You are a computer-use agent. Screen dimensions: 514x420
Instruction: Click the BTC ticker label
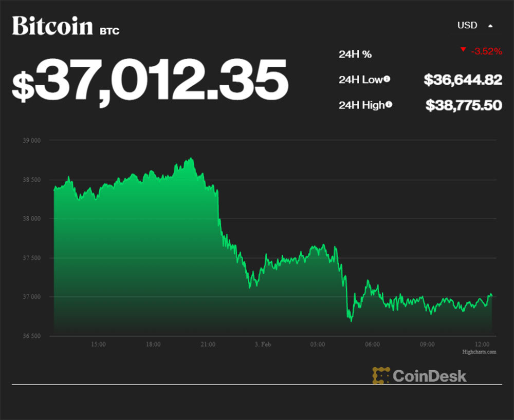[109, 31]
